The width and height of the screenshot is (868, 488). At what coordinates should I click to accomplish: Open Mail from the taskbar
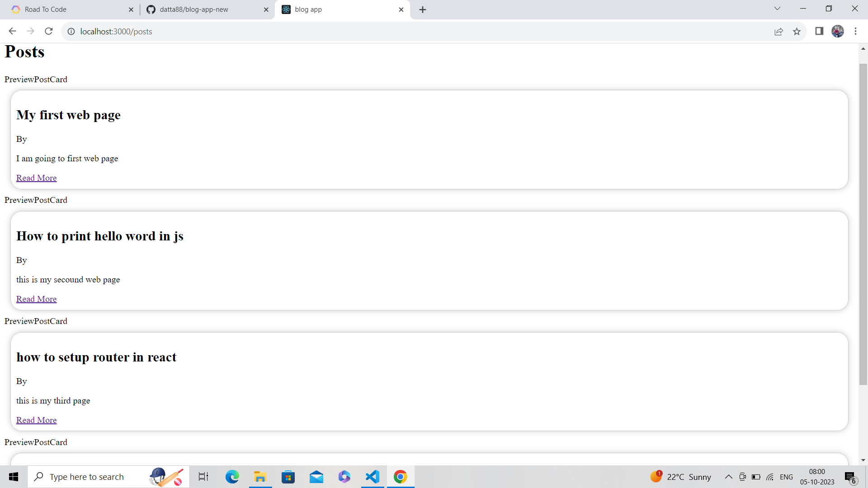(316, 477)
